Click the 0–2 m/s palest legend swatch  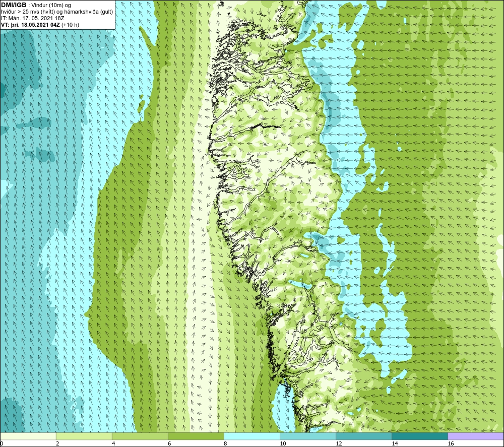pyautogui.click(x=28, y=436)
